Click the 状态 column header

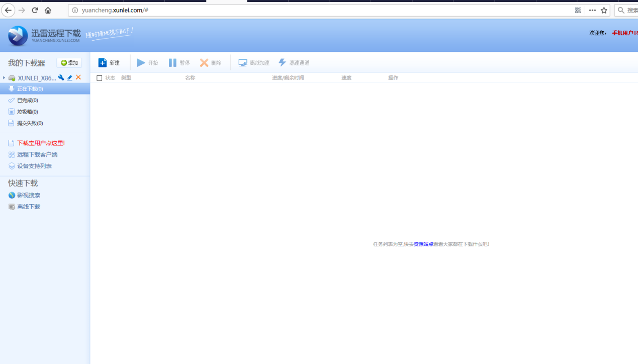(x=110, y=78)
